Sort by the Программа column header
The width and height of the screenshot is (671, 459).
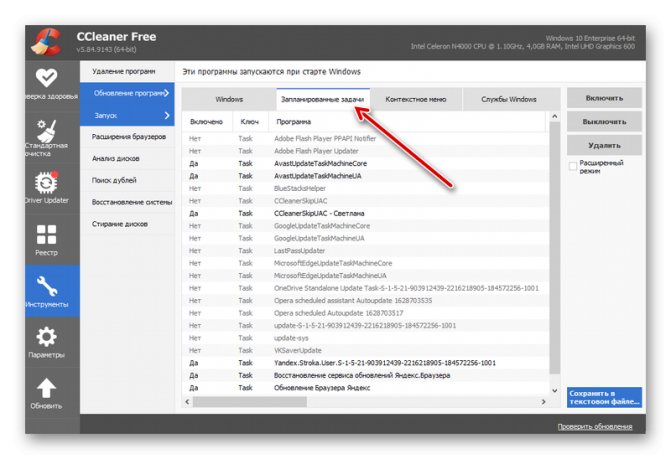(407, 122)
